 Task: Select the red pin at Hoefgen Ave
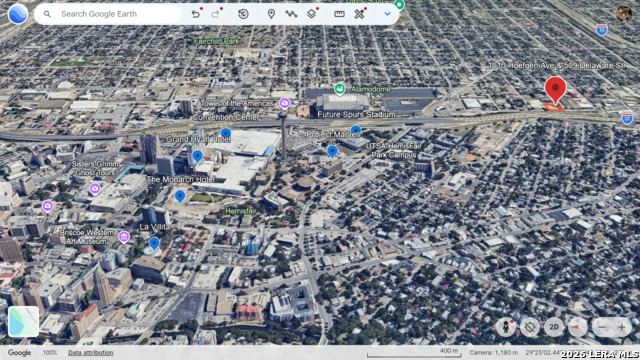[x=555, y=89]
